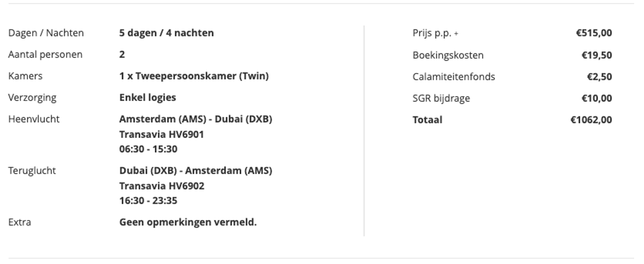Screen dimensions: 644x264
Task: Click the Dubai (DXB) - Amsterdam (AMS) route
Action: [x=196, y=171]
